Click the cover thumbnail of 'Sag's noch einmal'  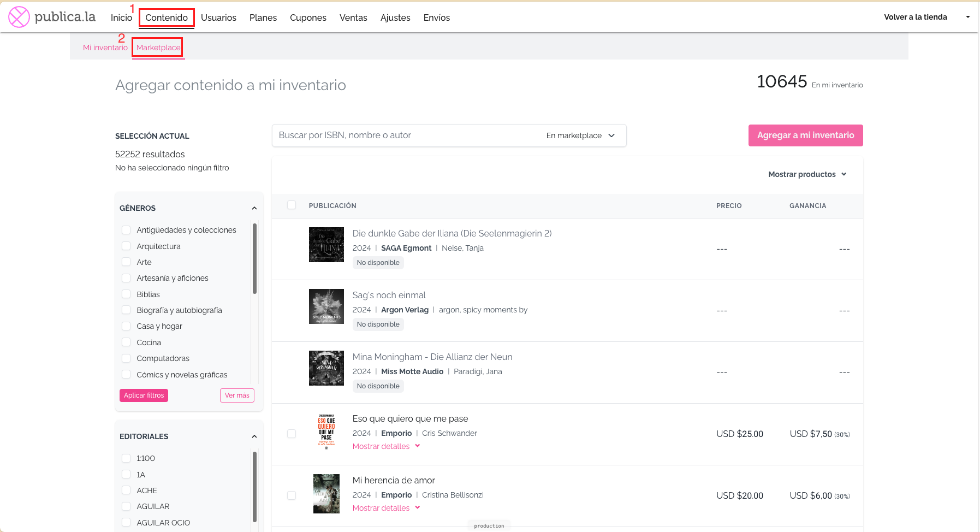coord(326,306)
